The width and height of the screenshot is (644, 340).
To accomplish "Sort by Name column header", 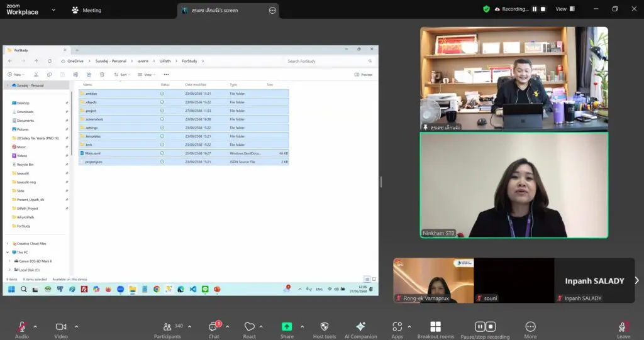I will 87,85.
